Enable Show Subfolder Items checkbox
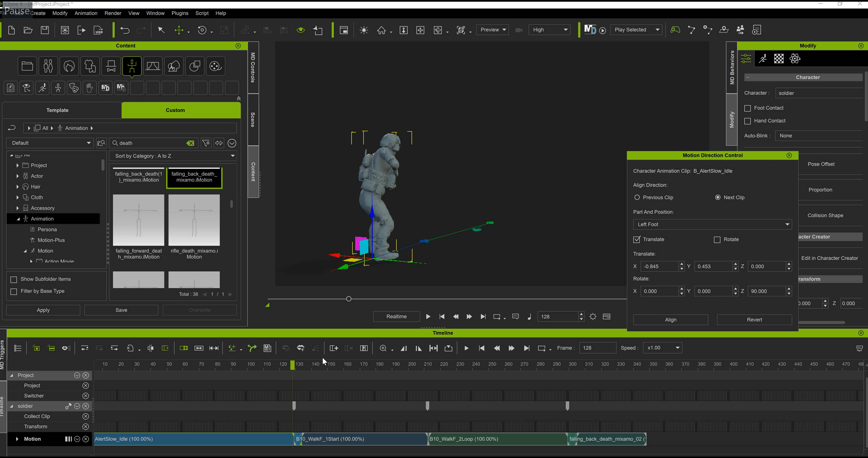 click(14, 280)
